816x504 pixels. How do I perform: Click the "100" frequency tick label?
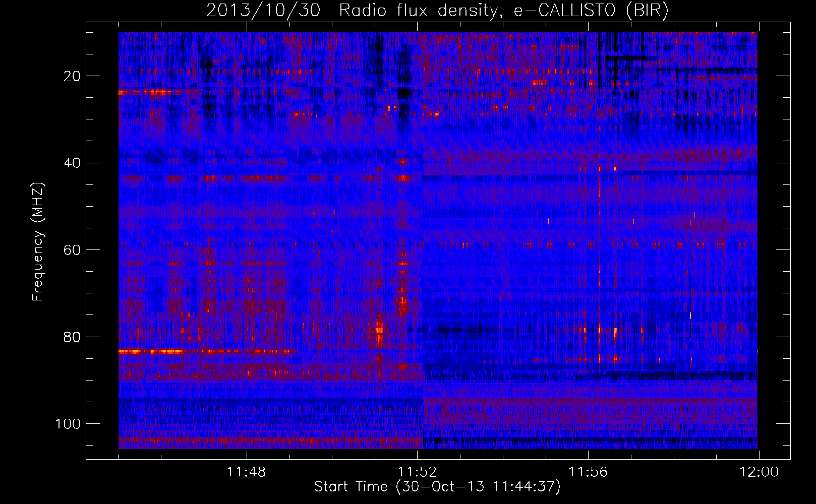pos(68,424)
